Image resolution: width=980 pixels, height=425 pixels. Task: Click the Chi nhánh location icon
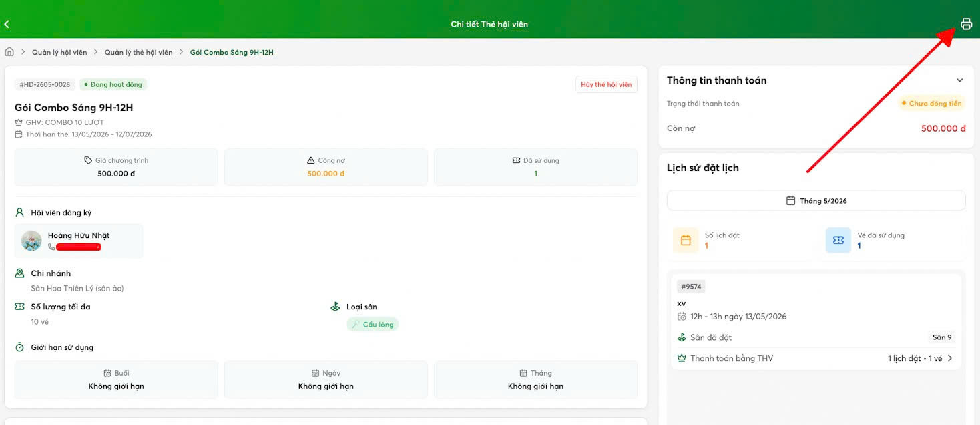pos(19,273)
